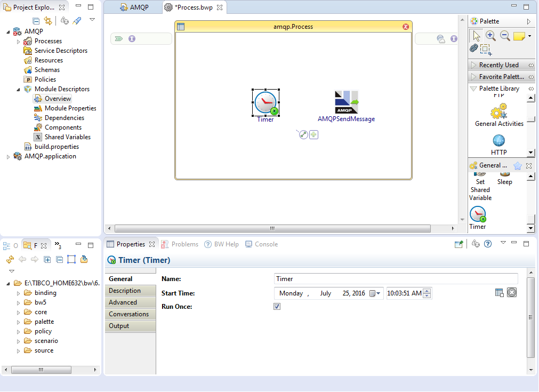The width and height of the screenshot is (539, 392).
Task: Open the Start Time date dropdown
Action: point(375,293)
